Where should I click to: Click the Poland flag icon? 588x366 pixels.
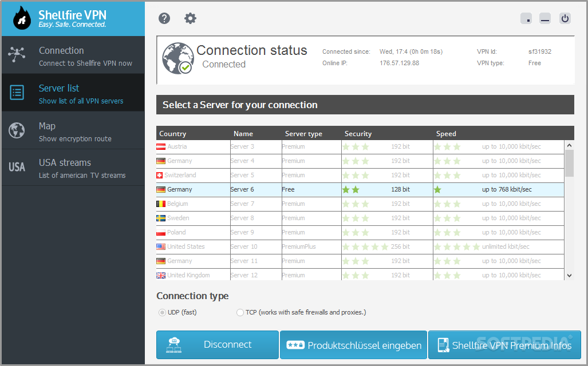tap(161, 232)
